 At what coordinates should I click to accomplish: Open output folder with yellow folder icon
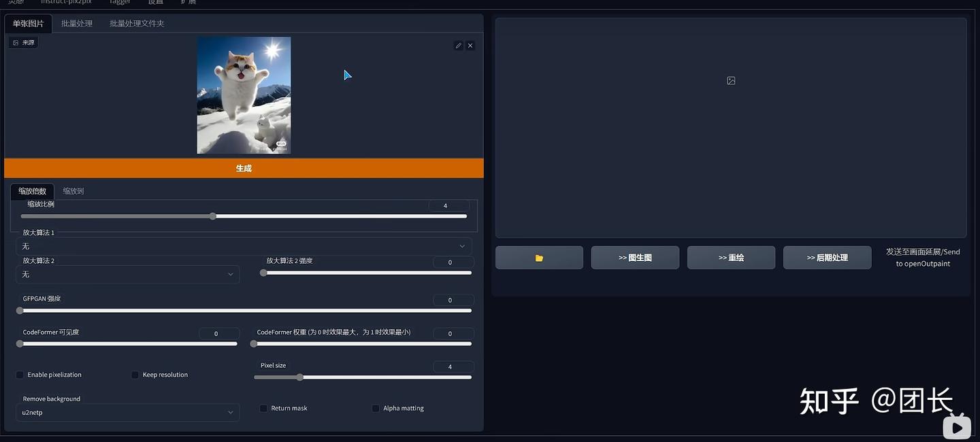539,258
